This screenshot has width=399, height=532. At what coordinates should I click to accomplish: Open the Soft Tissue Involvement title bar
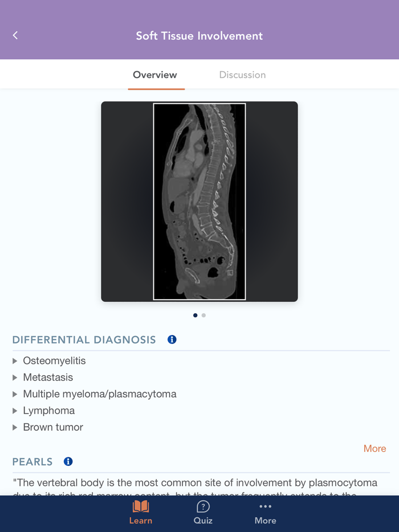[x=199, y=35]
